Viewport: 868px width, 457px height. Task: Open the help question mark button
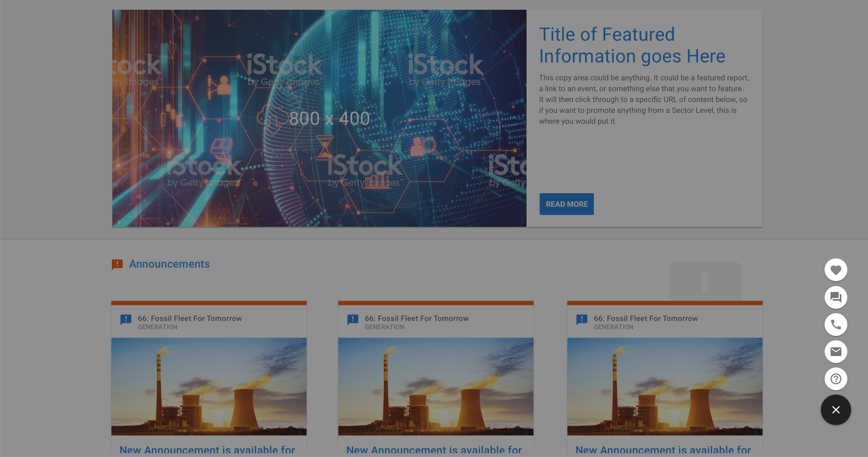pyautogui.click(x=836, y=379)
